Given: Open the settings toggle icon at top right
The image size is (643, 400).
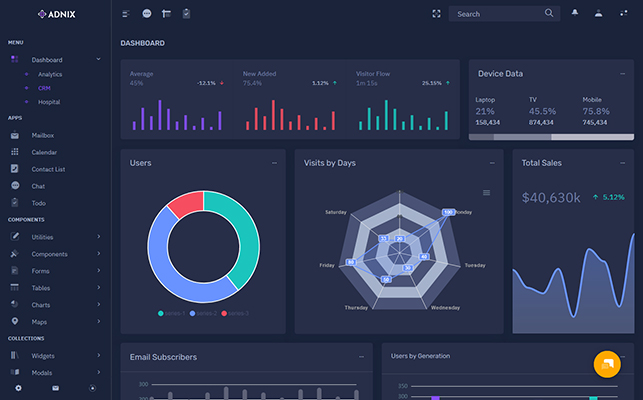Looking at the screenshot, I should point(623,14).
